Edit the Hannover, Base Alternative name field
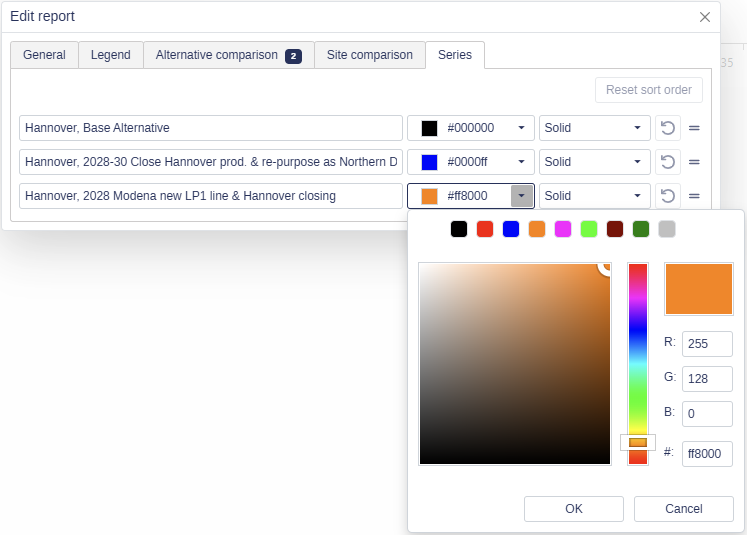The height and width of the screenshot is (535, 747). pos(211,128)
